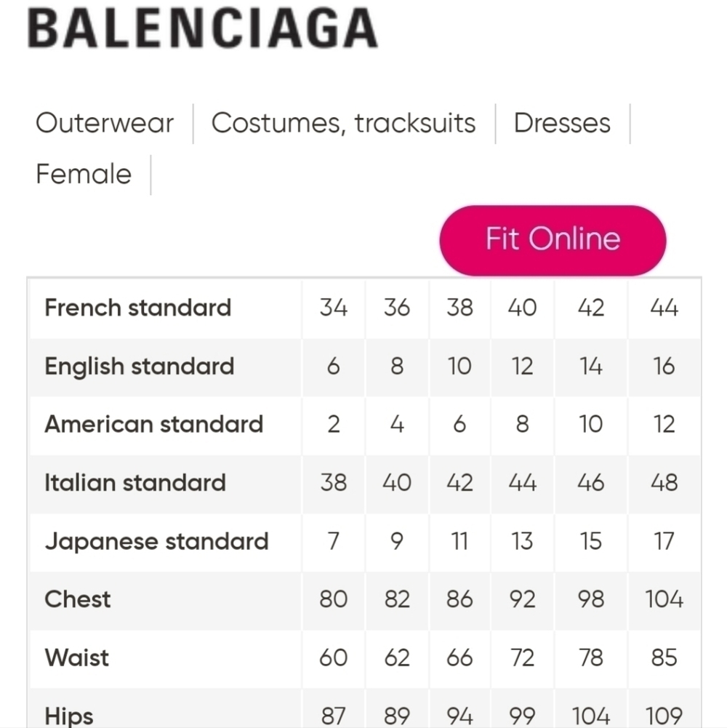Select the Waist value 72 cell
The height and width of the screenshot is (728, 727).
(522, 657)
